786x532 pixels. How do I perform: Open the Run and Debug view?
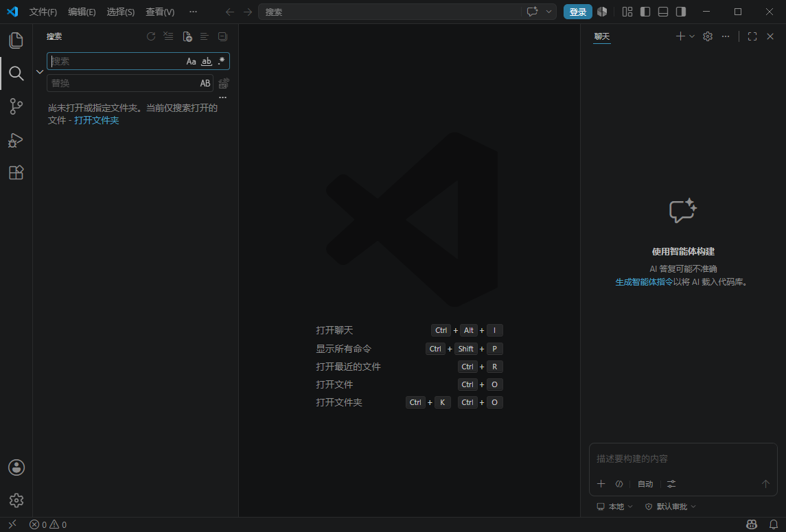pos(16,140)
